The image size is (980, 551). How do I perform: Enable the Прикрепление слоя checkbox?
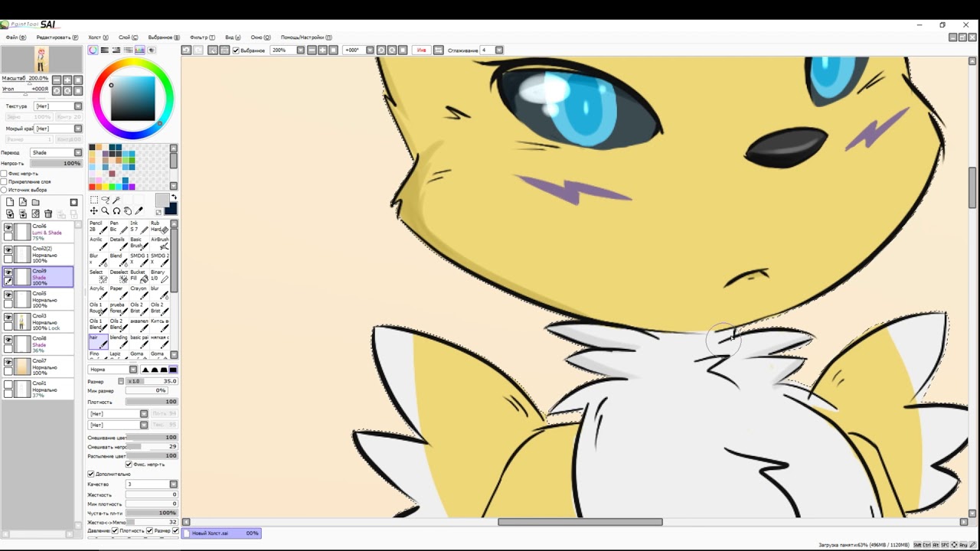(x=4, y=181)
